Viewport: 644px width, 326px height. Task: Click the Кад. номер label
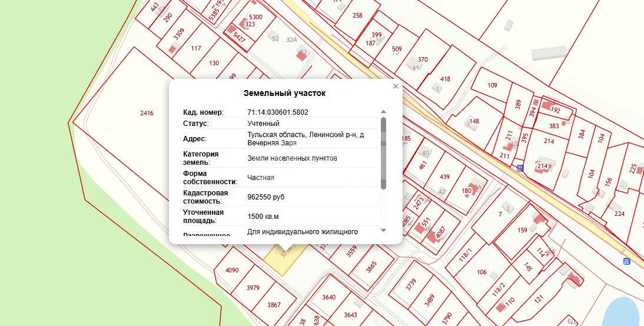tap(203, 112)
